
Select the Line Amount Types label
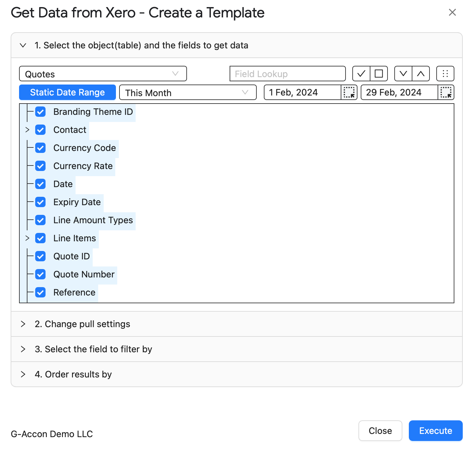coord(93,220)
